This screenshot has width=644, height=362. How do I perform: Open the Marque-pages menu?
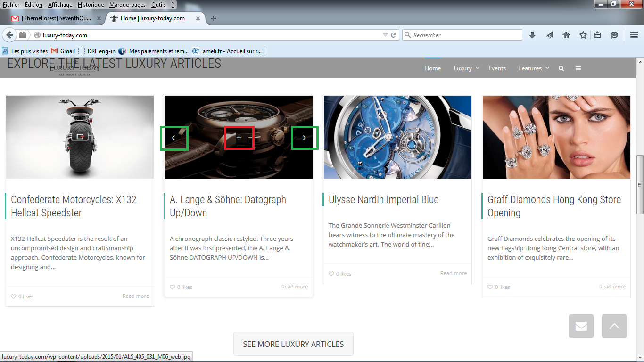[x=127, y=5]
